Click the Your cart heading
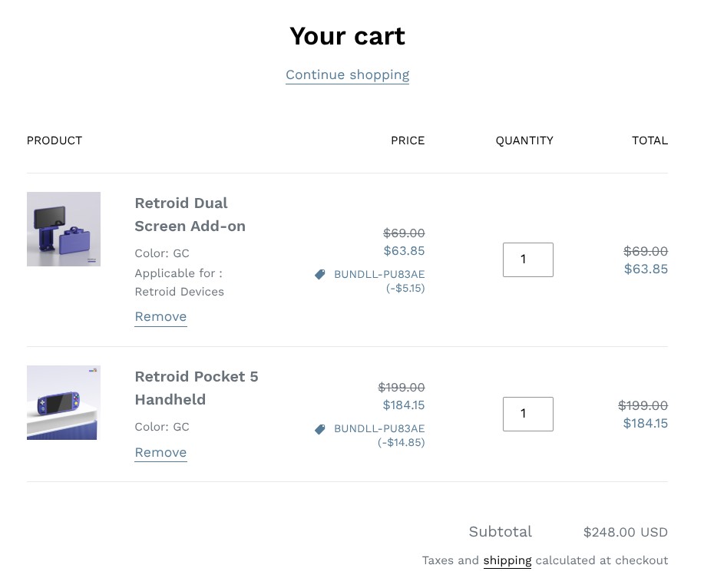 [347, 35]
